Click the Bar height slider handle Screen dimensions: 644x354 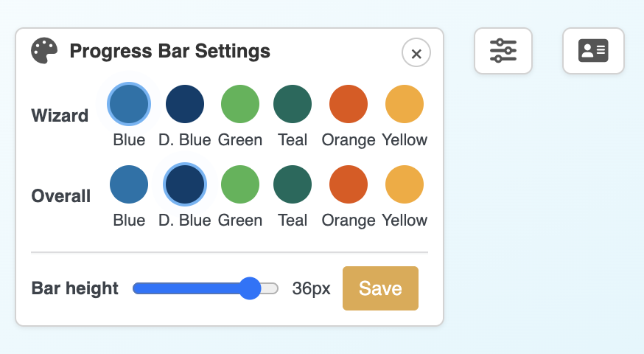250,288
